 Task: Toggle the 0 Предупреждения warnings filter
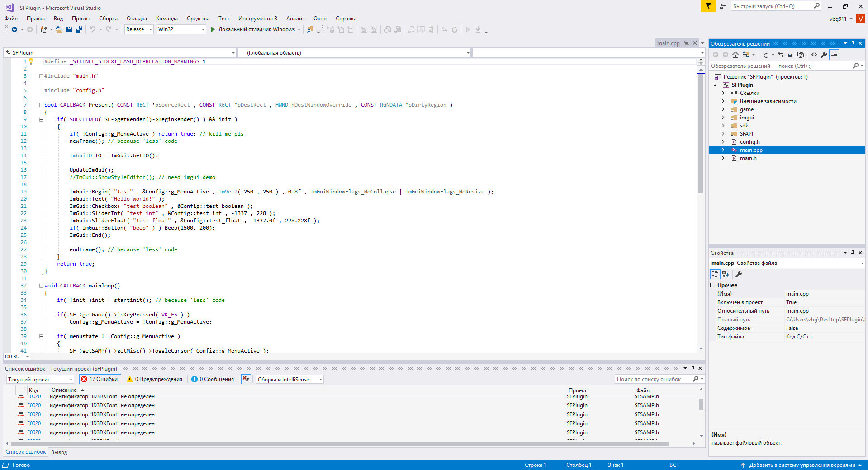point(155,379)
